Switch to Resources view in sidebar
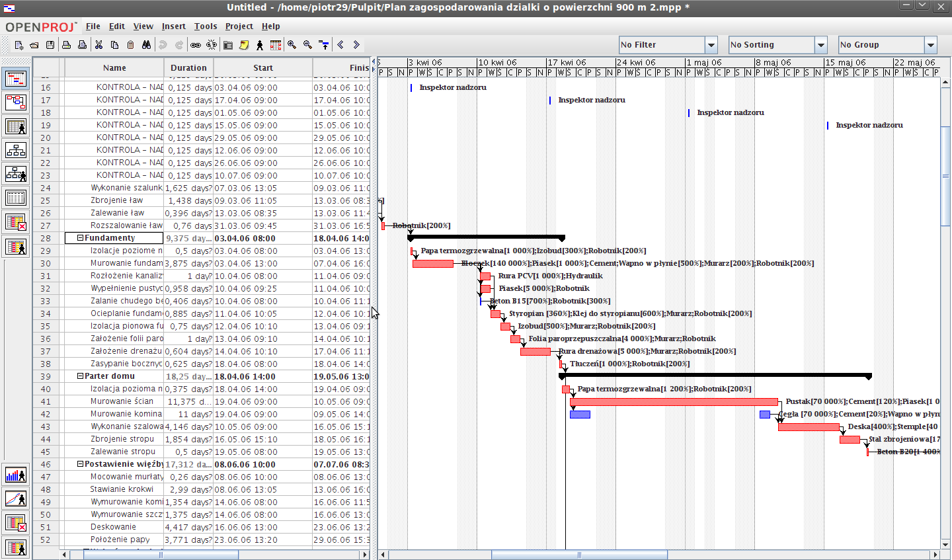 pyautogui.click(x=16, y=126)
